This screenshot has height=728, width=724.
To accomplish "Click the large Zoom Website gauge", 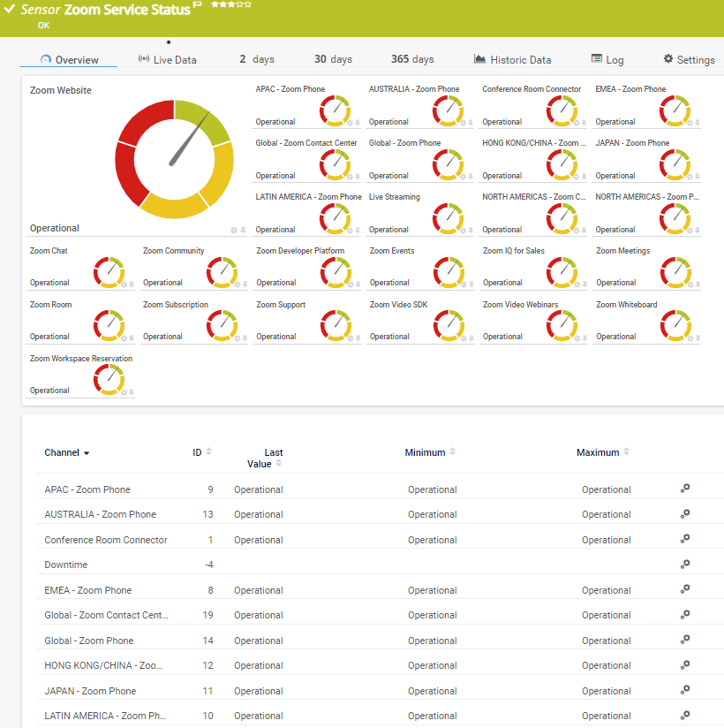I will point(175,159).
